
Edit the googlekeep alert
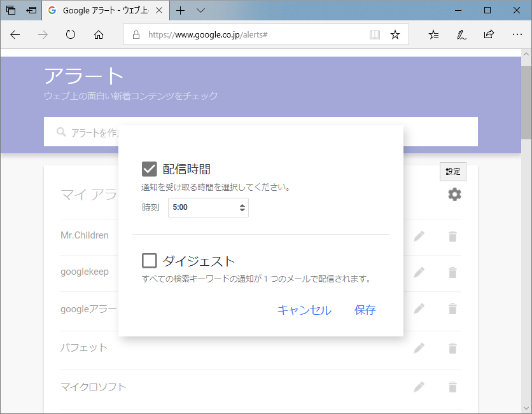coord(419,272)
